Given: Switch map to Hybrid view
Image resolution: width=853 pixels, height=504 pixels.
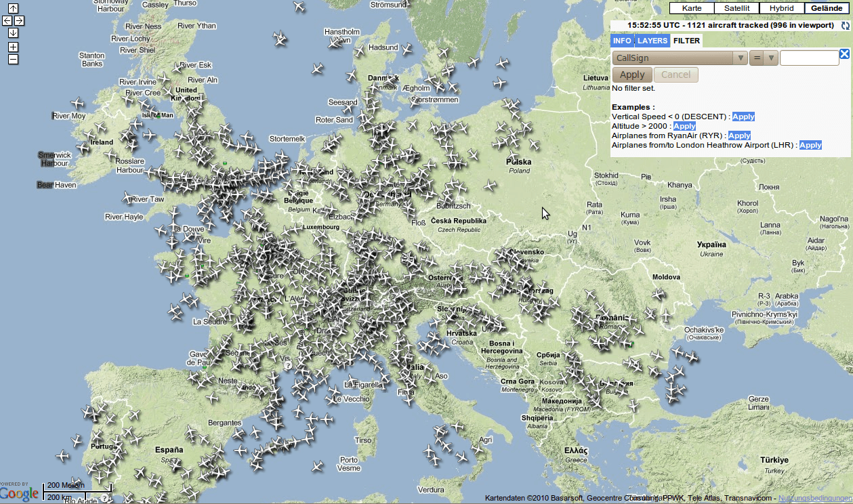Looking at the screenshot, I should [781, 8].
